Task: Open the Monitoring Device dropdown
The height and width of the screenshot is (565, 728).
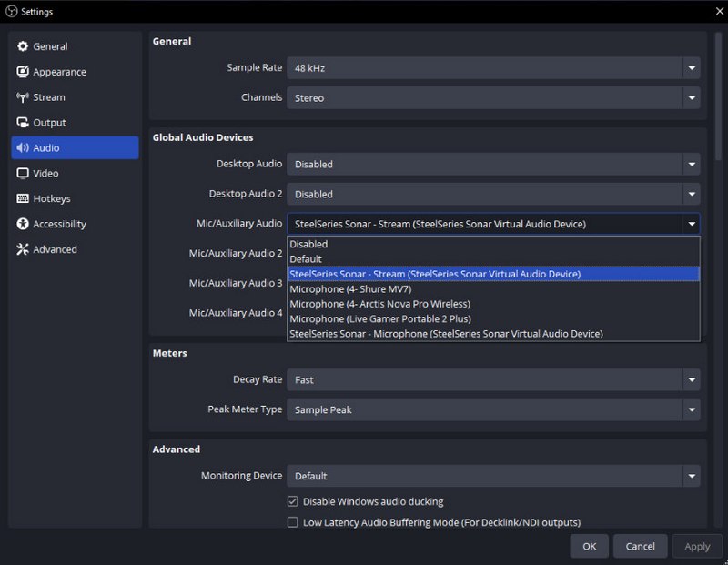Action: click(x=493, y=476)
